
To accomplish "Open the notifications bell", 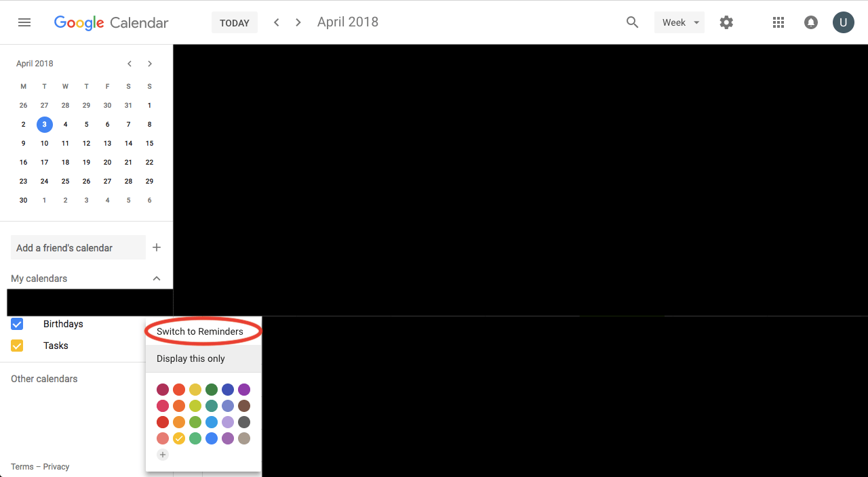I will 811,22.
